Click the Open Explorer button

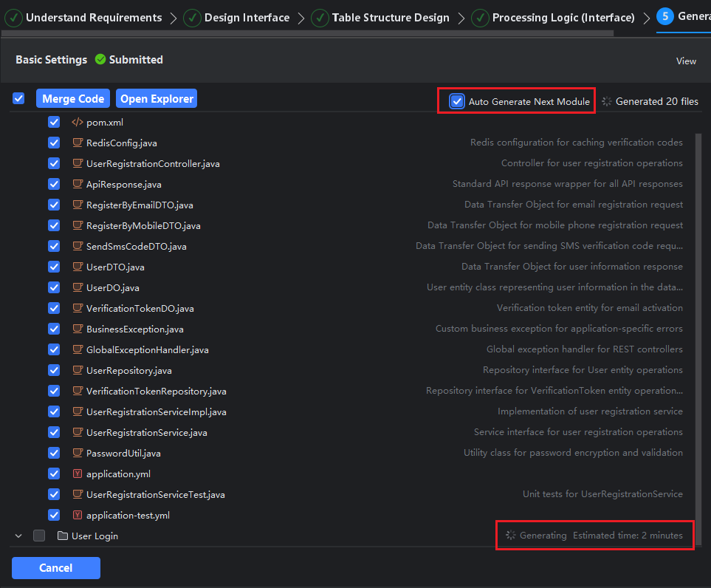157,98
